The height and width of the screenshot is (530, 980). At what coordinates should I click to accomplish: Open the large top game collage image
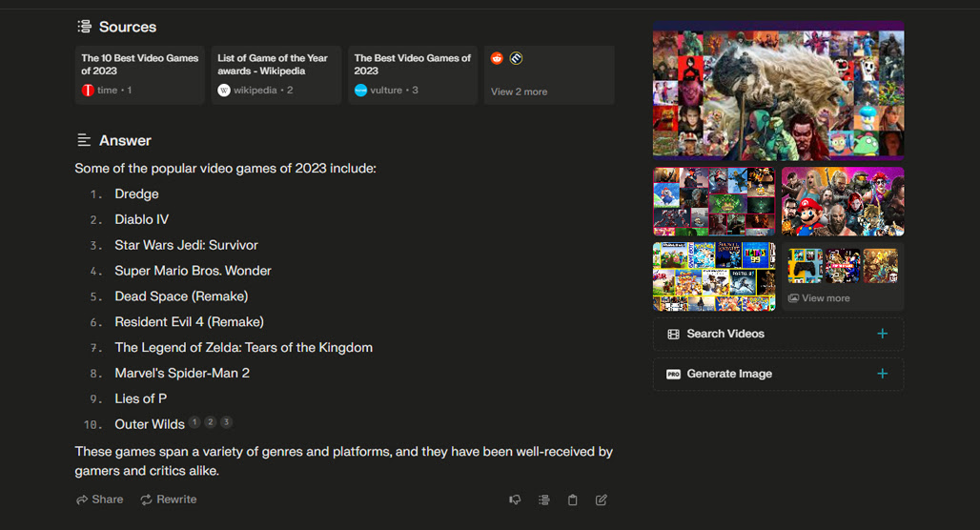click(x=778, y=91)
